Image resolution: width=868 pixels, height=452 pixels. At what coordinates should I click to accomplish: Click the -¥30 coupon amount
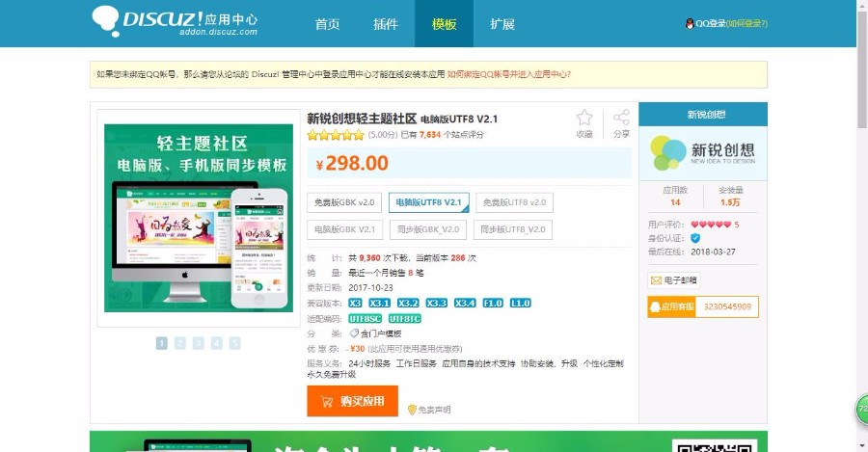tap(355, 349)
